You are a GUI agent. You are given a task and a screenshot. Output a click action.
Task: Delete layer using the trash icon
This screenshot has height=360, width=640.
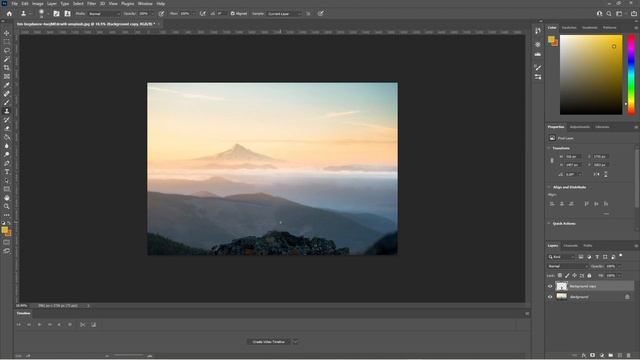tap(629, 356)
